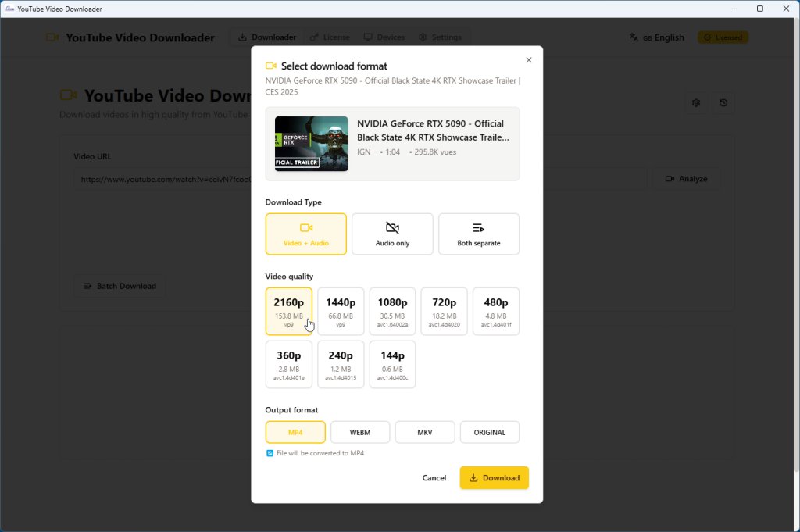This screenshot has width=800, height=532.
Task: Open the download history icon
Action: 723,102
